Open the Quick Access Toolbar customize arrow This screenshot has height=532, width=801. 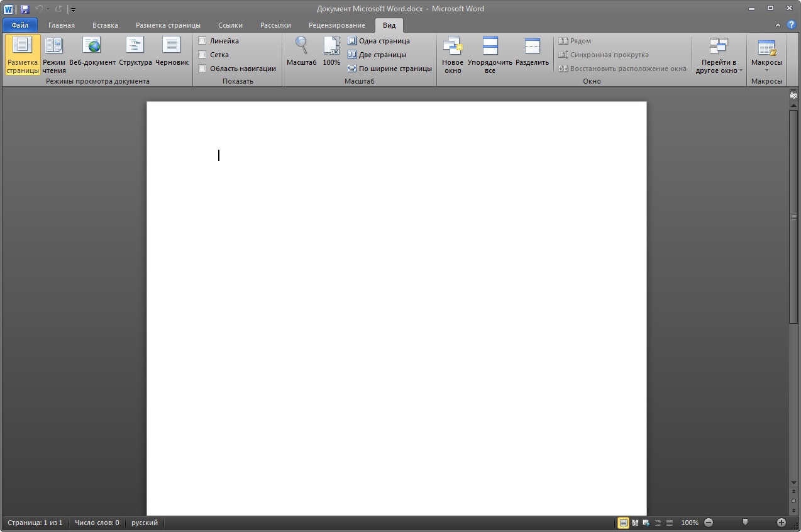point(73,9)
